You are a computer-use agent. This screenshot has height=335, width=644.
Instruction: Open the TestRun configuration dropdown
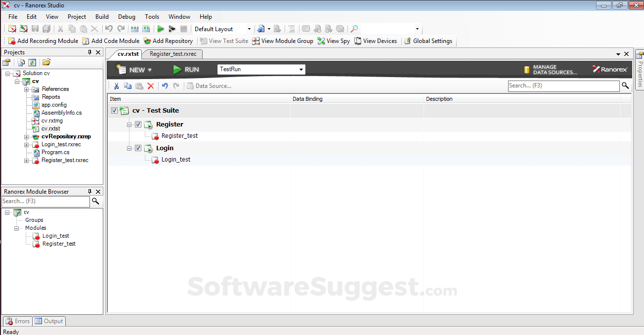pos(301,69)
